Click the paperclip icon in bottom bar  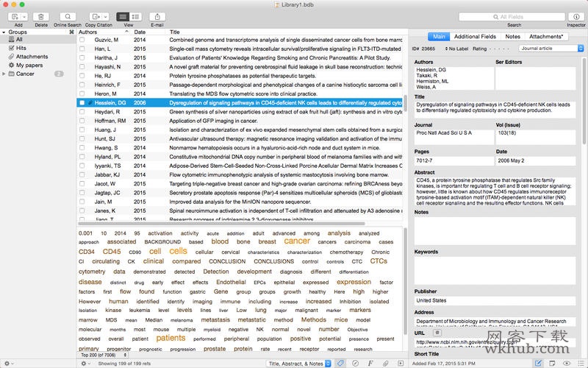pos(385,363)
